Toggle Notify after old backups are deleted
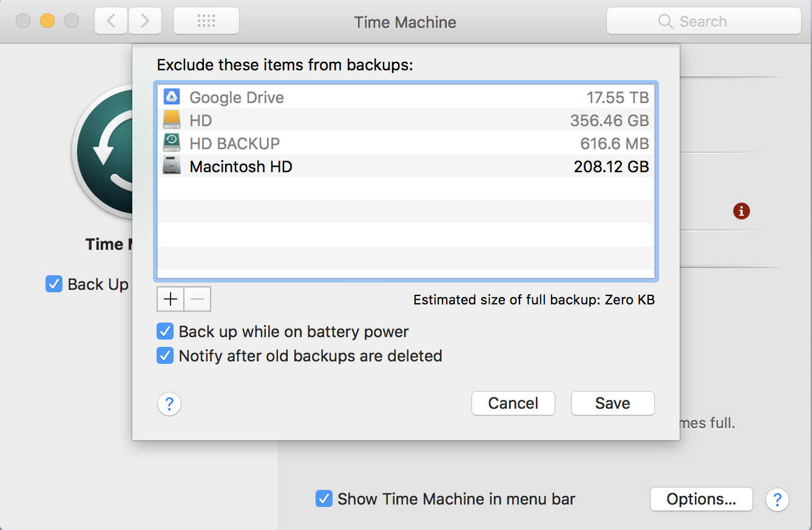This screenshot has width=812, height=530. pos(165,355)
